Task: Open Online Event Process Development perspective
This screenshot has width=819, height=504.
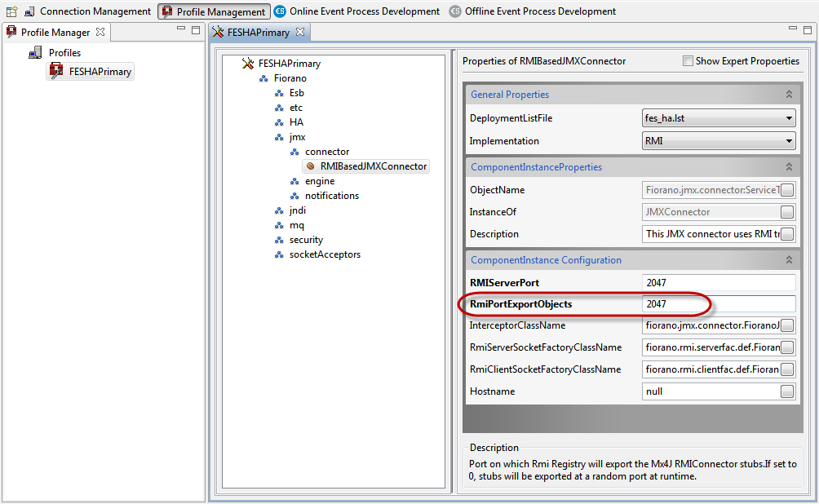Action: 357,11
